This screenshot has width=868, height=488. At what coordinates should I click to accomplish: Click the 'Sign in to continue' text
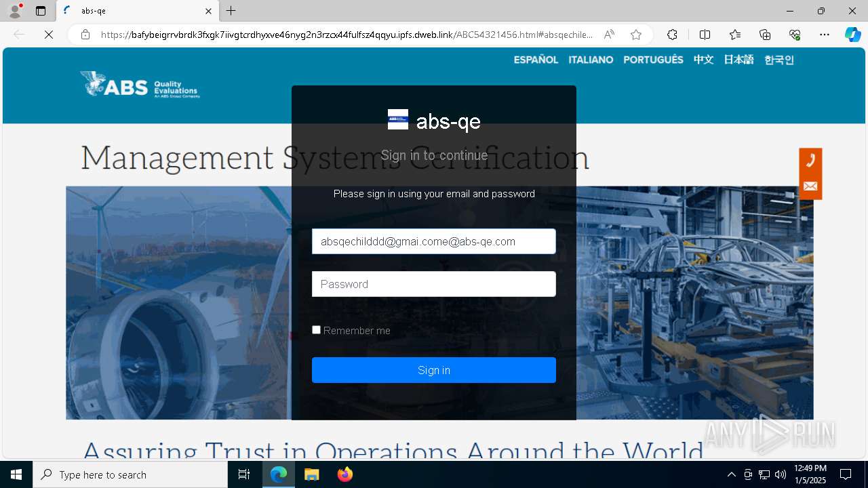(x=434, y=155)
